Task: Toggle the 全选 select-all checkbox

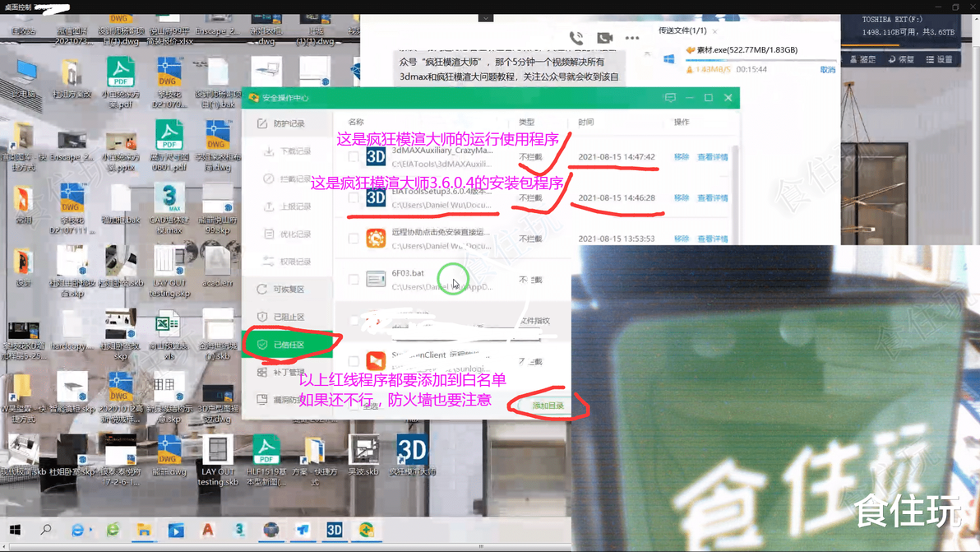Action: coord(354,406)
